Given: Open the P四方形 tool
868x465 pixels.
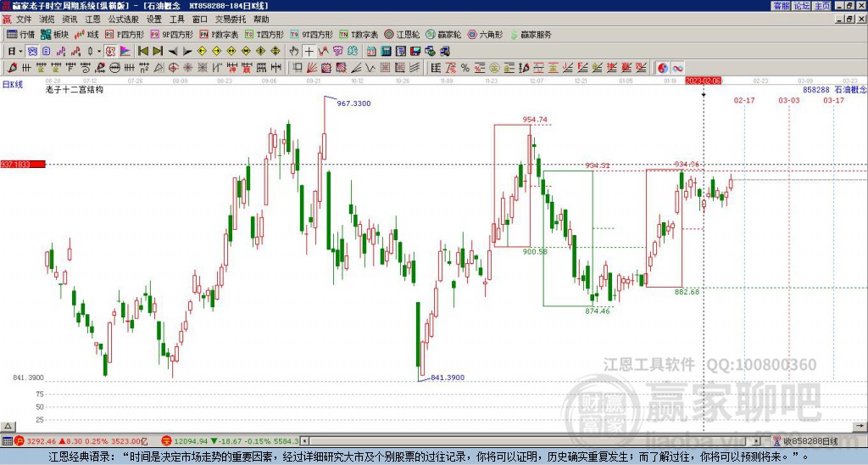Looking at the screenshot, I should point(125,34).
